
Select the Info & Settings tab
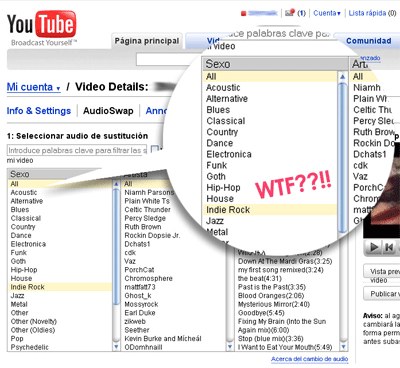coord(39,111)
